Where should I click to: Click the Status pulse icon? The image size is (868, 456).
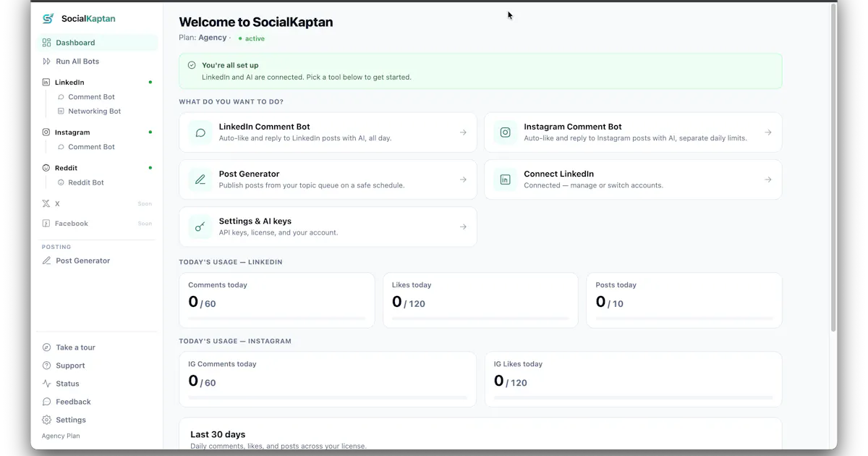coord(46,384)
